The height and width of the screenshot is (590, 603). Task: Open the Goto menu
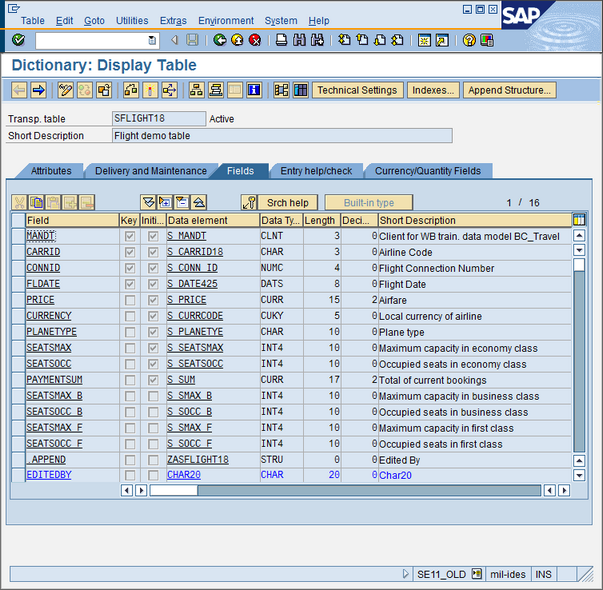[94, 21]
